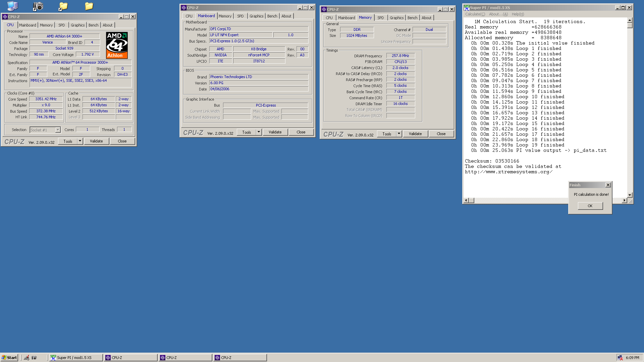Image resolution: width=644 pixels, height=362 pixels.
Task: Click the HT Link value 744.76 MHz
Action: (46, 117)
